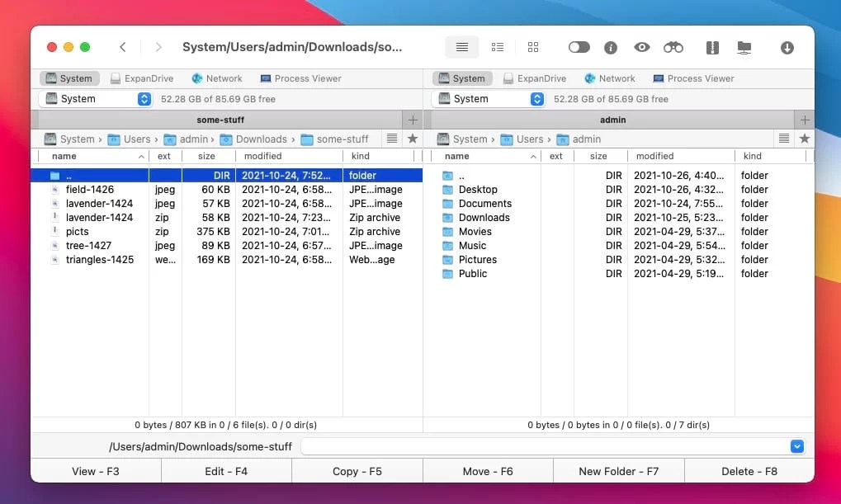
Task: Open the right pane drive selector
Action: pyautogui.click(x=537, y=98)
